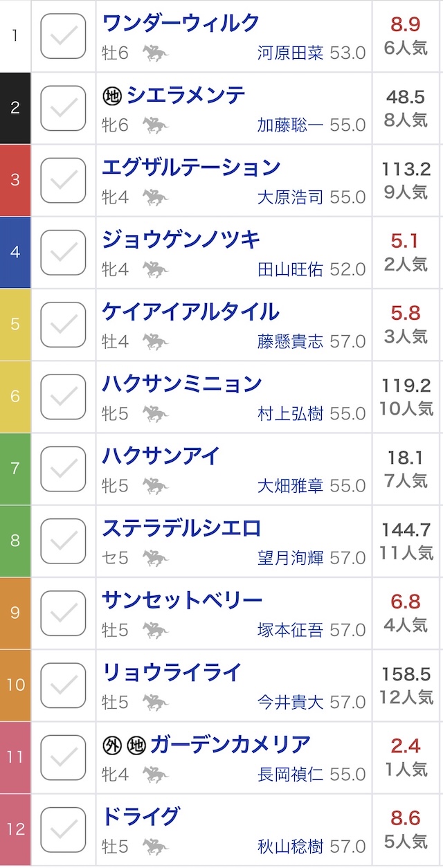The height and width of the screenshot is (868, 443).
Task: Click jockey name 秋山稔樹
Action: click(x=290, y=846)
